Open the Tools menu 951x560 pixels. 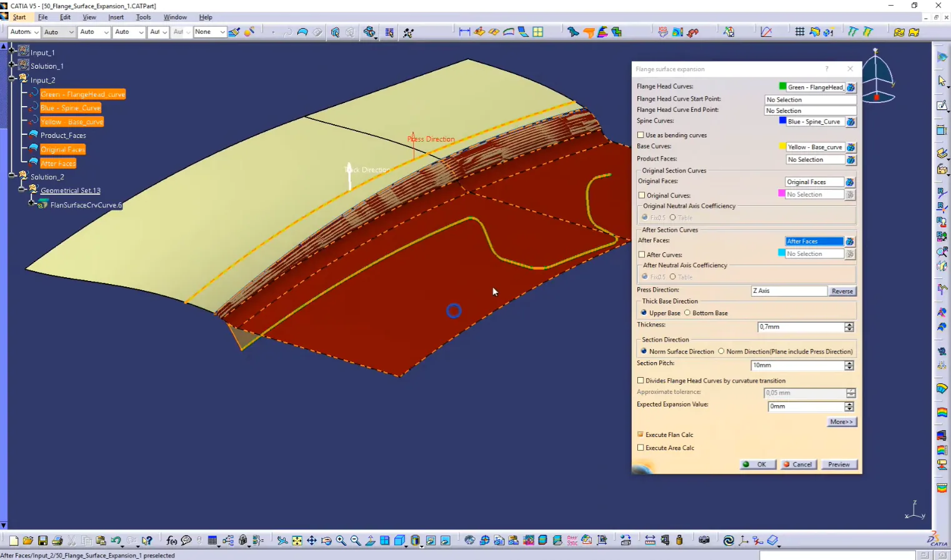(x=144, y=17)
